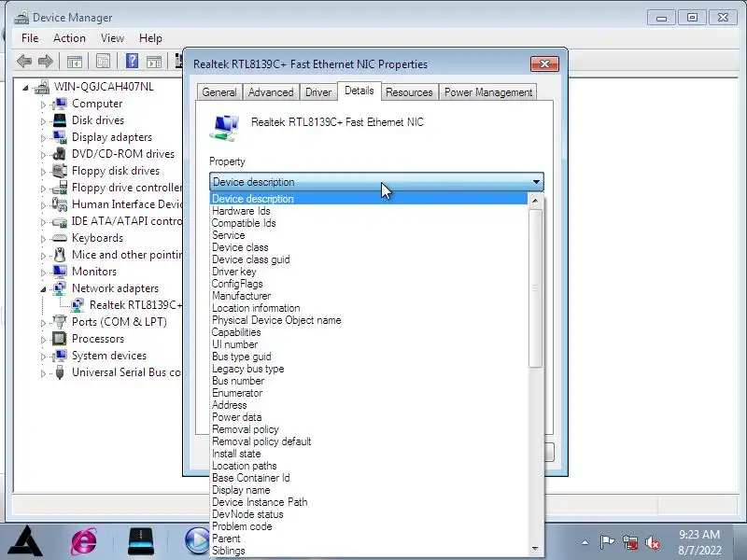The height and width of the screenshot is (560, 747).
Task: Select Removal policy default option
Action: click(x=369, y=441)
